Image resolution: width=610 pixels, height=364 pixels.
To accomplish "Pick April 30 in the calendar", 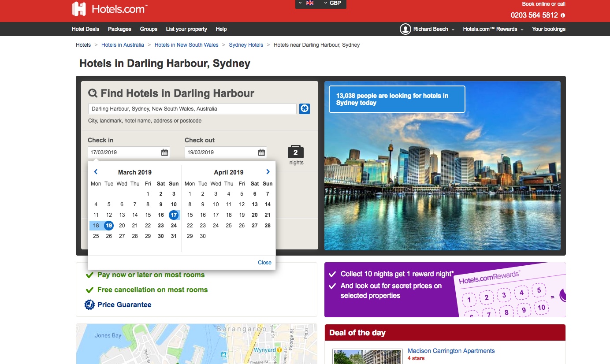I will [203, 236].
